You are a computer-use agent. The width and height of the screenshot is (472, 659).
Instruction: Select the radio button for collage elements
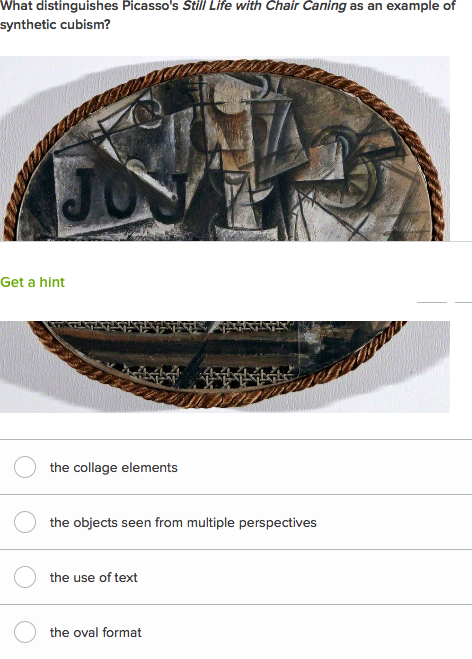tap(25, 467)
